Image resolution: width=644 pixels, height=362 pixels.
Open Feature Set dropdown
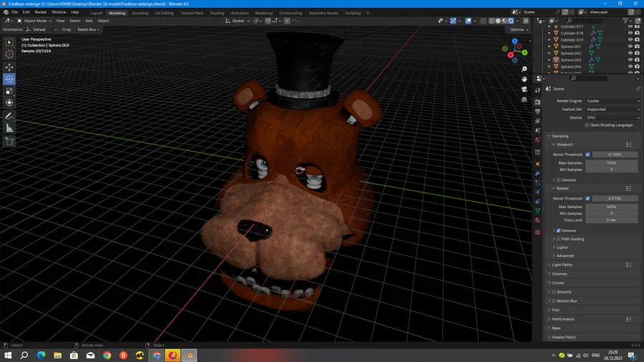pos(613,109)
